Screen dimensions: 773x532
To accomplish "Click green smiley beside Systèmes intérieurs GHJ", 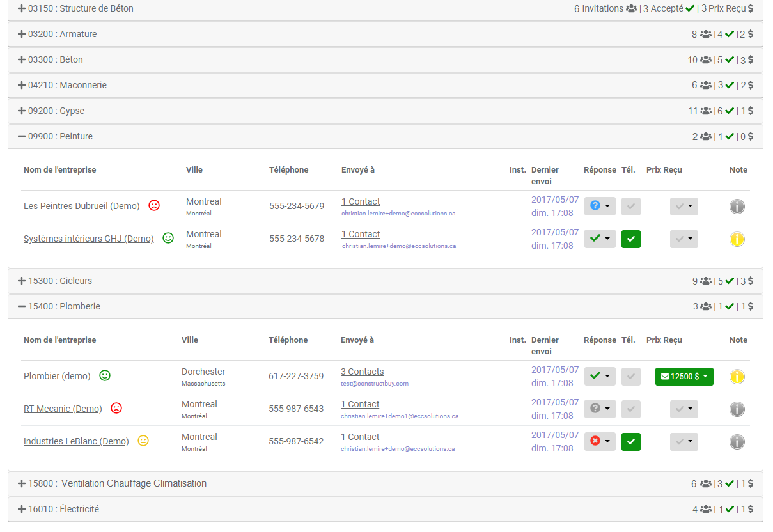I will click(168, 238).
